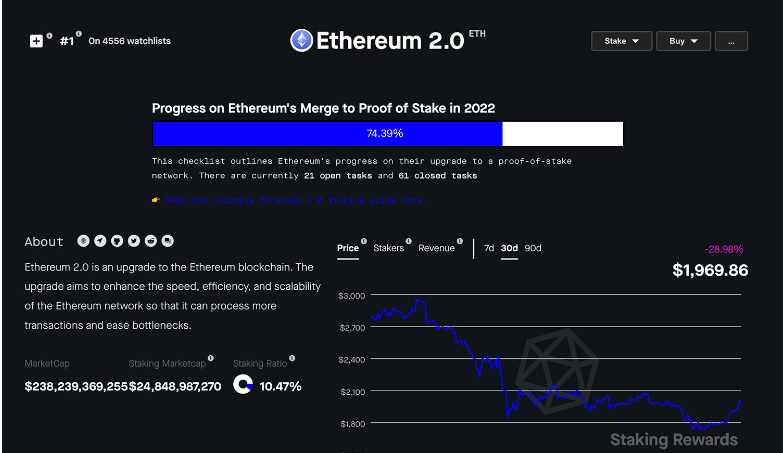Visit the Twitter icon link
Image resolution: width=783 pixels, height=453 pixels.
click(x=134, y=241)
